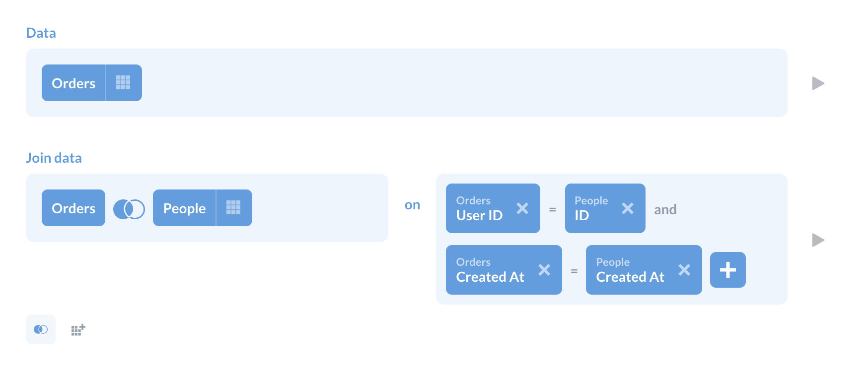Viewport: 868px width, 375px height.
Task: Change the joined People table
Action: click(x=184, y=208)
